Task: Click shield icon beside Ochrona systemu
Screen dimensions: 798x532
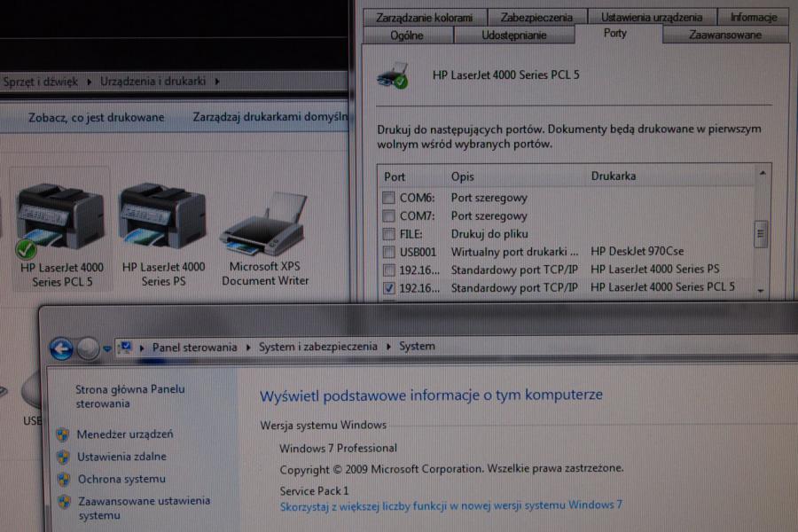Action: pyautogui.click(x=64, y=479)
